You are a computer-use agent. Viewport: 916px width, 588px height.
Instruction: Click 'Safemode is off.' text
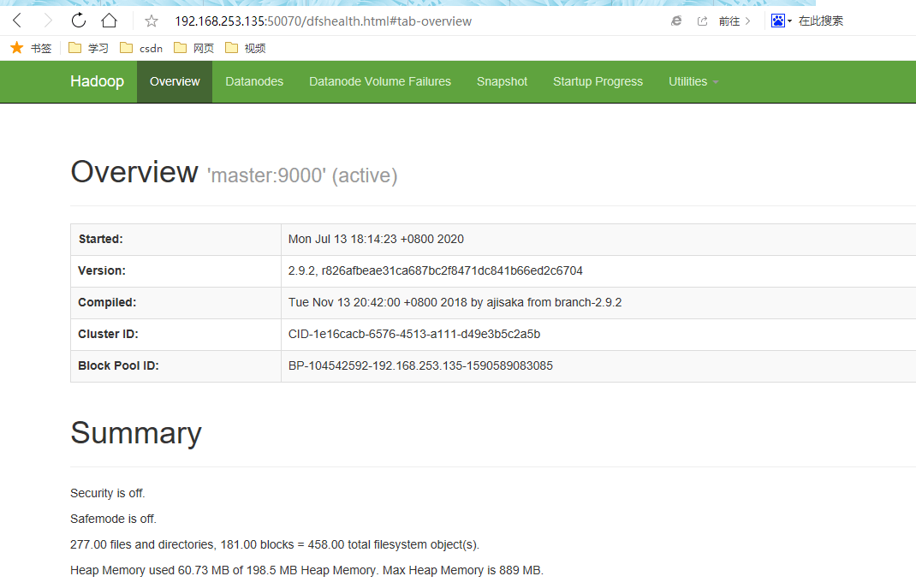(x=113, y=519)
